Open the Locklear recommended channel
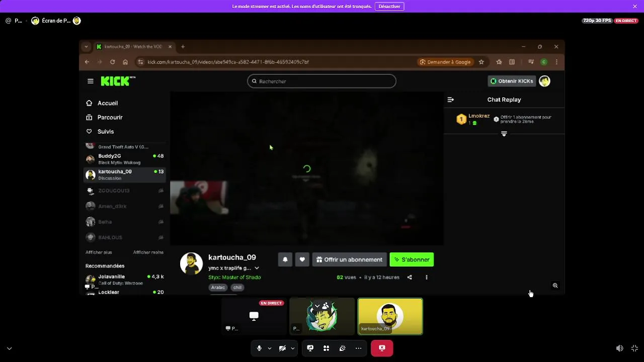This screenshot has width=644, height=362. [125, 292]
